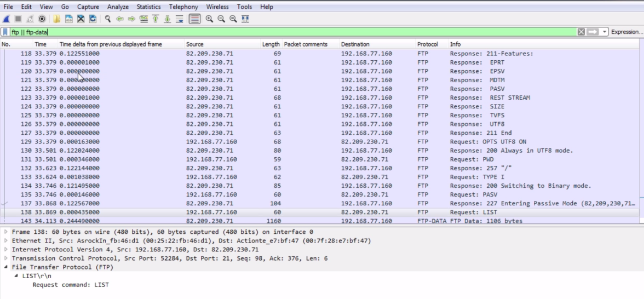Expand the Transmission Control Protocol row
The image size is (644, 299).
[x=6, y=258]
